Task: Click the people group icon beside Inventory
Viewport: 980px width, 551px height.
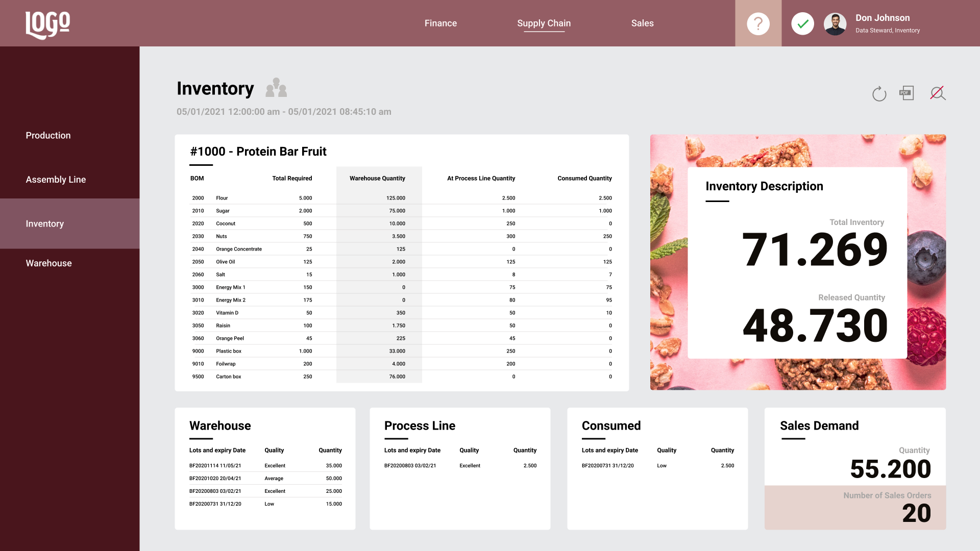Action: (276, 88)
